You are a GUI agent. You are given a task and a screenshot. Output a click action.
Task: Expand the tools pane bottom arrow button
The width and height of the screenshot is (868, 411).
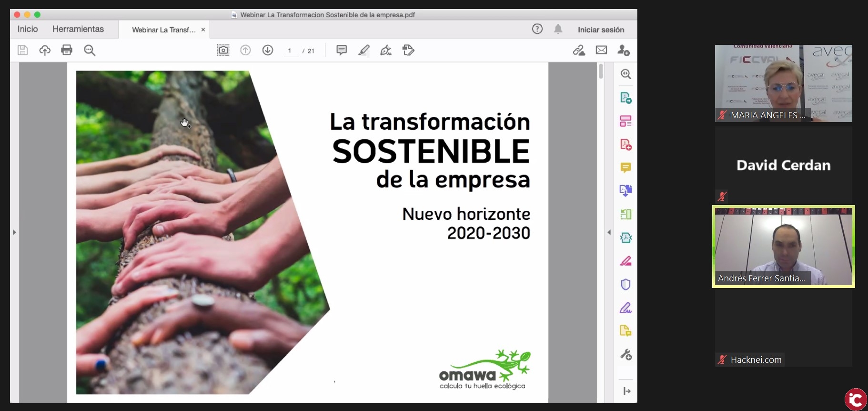click(x=626, y=391)
